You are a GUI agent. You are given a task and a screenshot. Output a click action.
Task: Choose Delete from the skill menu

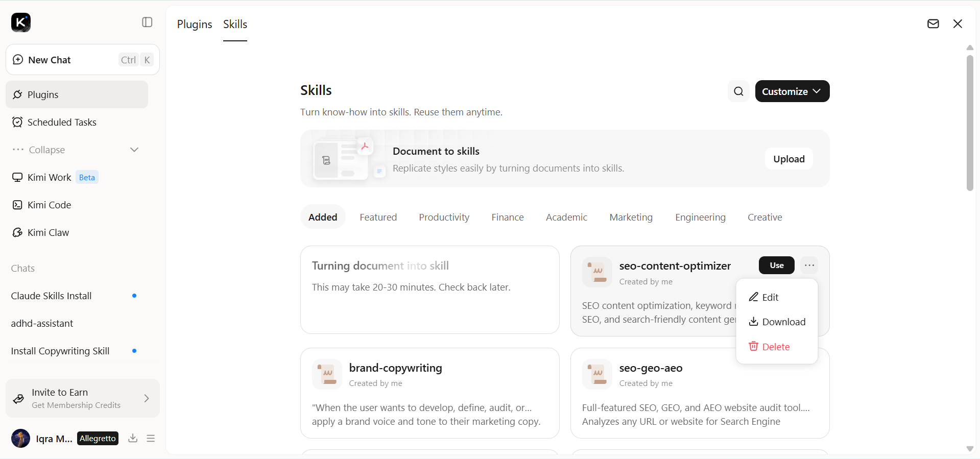(x=777, y=347)
